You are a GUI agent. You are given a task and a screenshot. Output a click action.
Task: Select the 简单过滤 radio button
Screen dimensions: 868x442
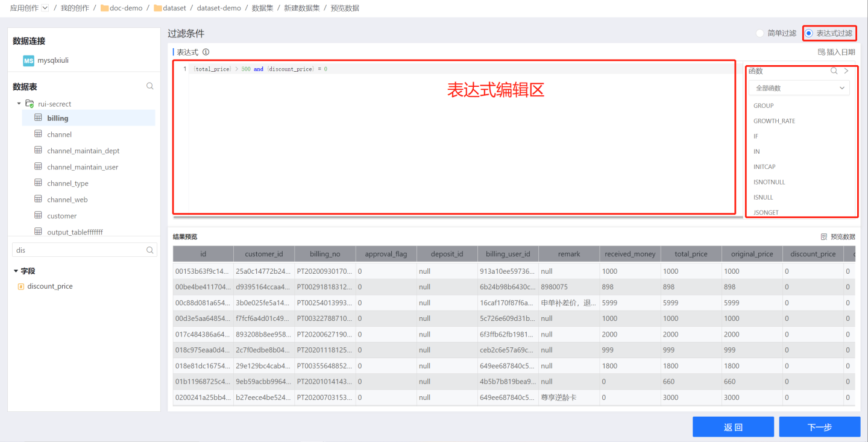(760, 33)
